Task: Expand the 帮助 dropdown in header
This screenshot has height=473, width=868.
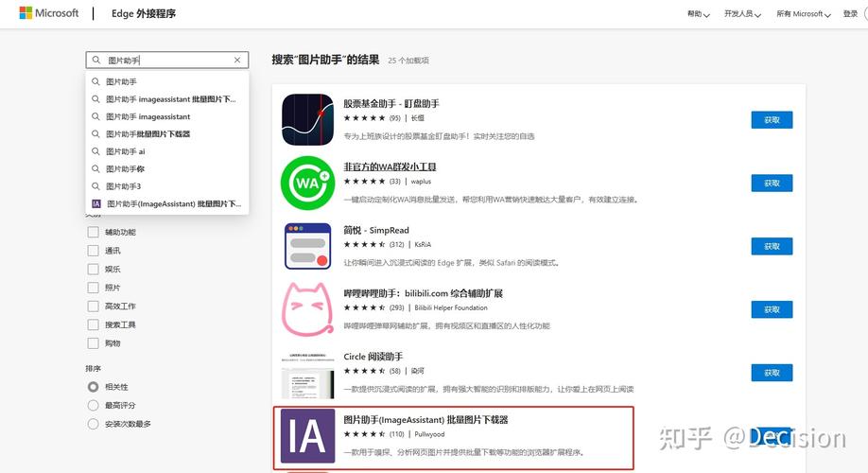Action: (699, 14)
